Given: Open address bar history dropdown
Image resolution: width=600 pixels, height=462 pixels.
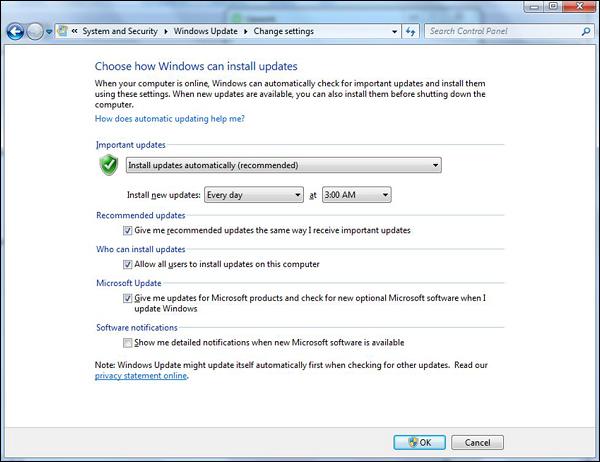Looking at the screenshot, I should click(x=394, y=32).
